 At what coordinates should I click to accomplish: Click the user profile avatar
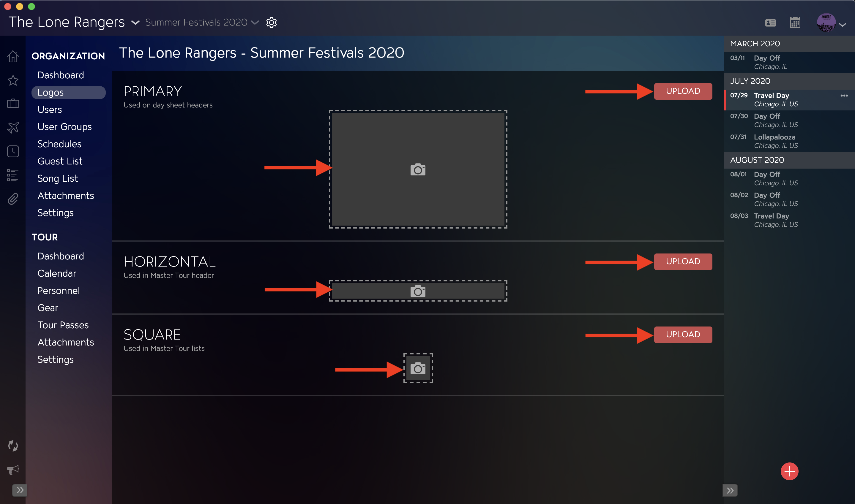(x=826, y=23)
